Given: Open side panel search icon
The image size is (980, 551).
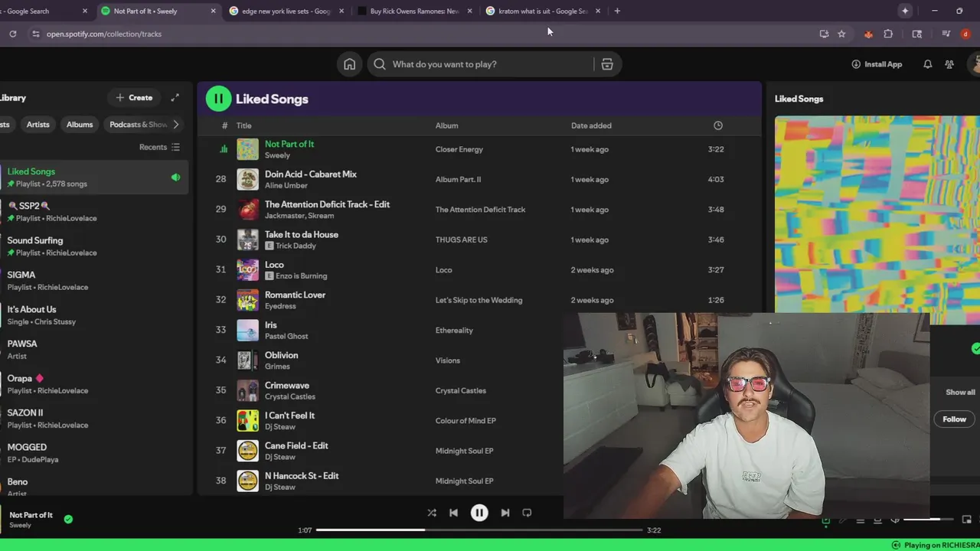Looking at the screenshot, I should tap(917, 34).
